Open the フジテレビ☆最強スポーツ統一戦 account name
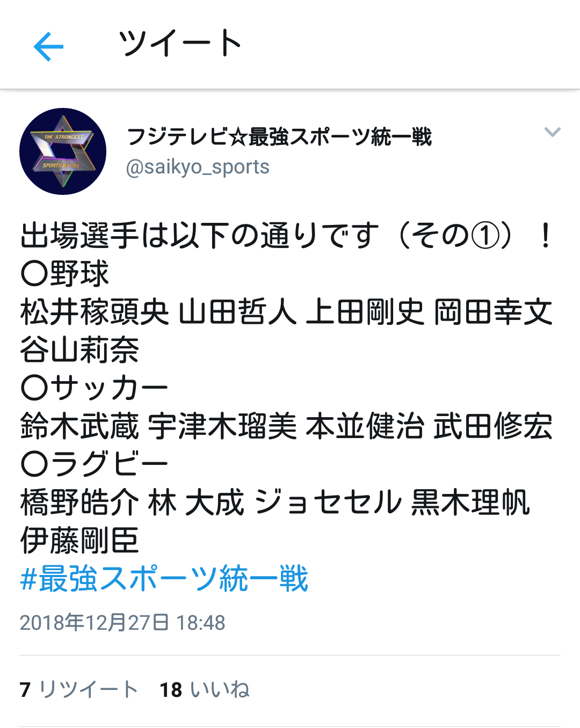The image size is (580, 728). pos(279,137)
